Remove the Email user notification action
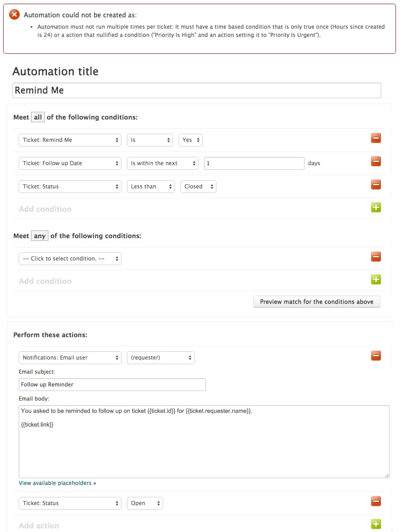400x532 pixels. (x=376, y=356)
